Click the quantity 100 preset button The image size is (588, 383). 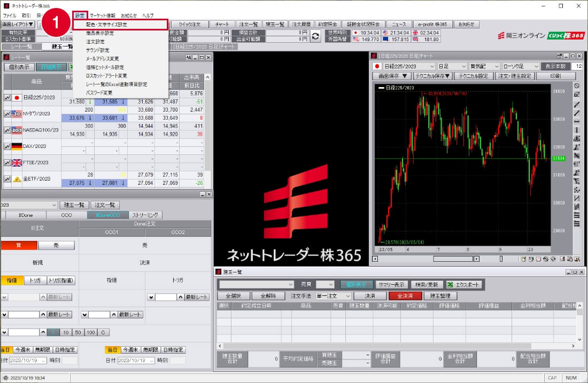(91, 332)
